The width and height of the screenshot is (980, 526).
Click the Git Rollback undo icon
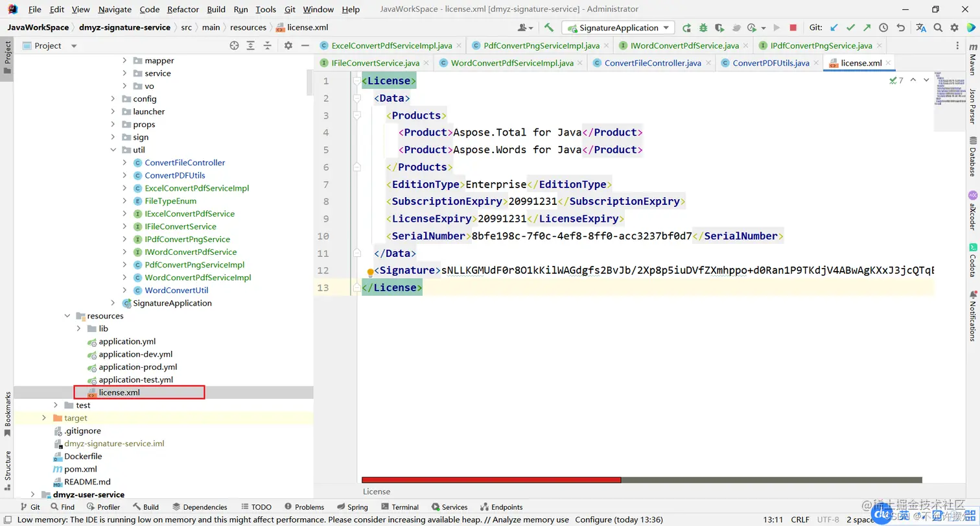point(900,28)
